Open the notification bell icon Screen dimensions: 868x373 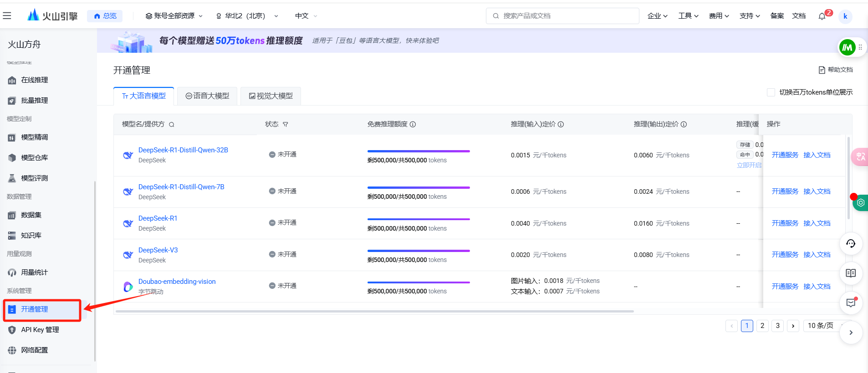822,16
